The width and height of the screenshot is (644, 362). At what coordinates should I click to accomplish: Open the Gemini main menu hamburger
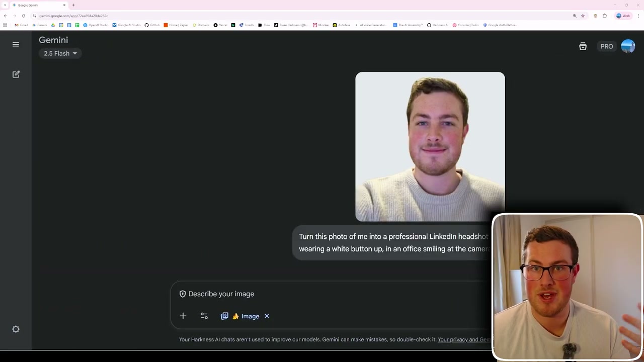[16, 44]
